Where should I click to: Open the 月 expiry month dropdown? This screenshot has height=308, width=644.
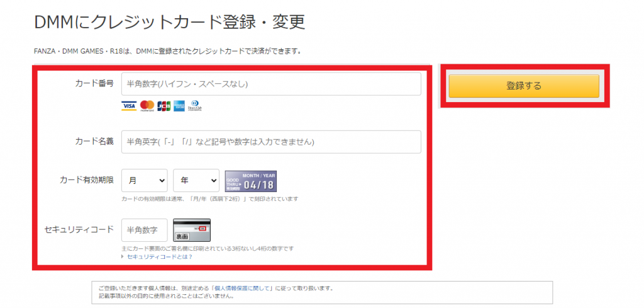pyautogui.click(x=144, y=180)
